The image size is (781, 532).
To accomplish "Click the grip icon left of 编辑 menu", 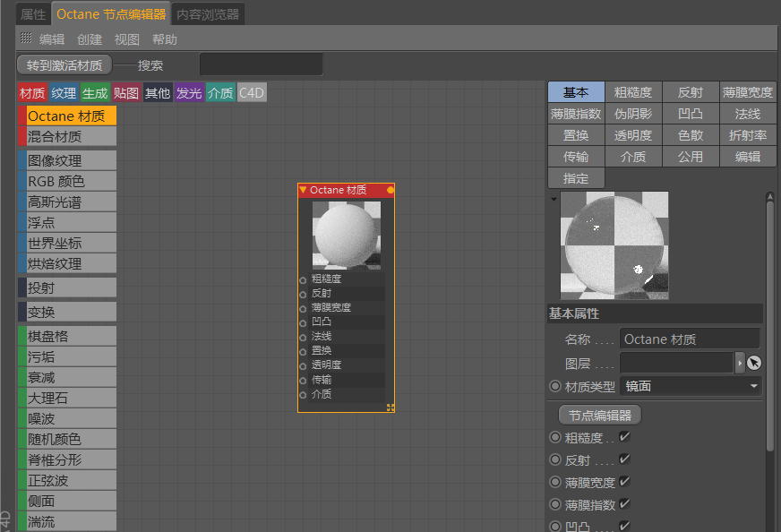I will [x=26, y=38].
